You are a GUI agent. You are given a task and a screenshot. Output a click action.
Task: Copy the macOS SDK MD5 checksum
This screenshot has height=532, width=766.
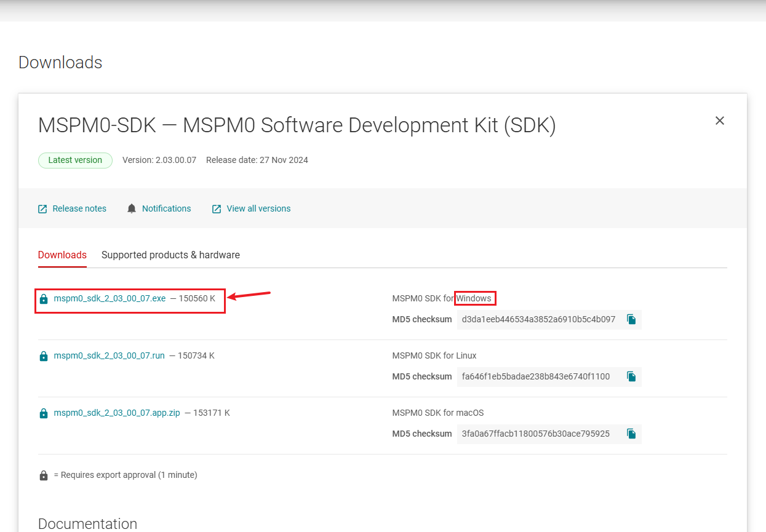[631, 434]
